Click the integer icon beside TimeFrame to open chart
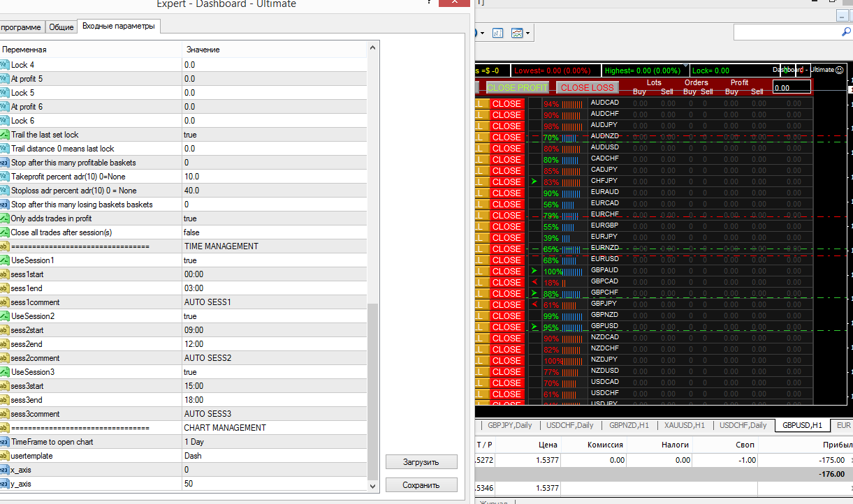853x504 pixels. click(x=3, y=442)
